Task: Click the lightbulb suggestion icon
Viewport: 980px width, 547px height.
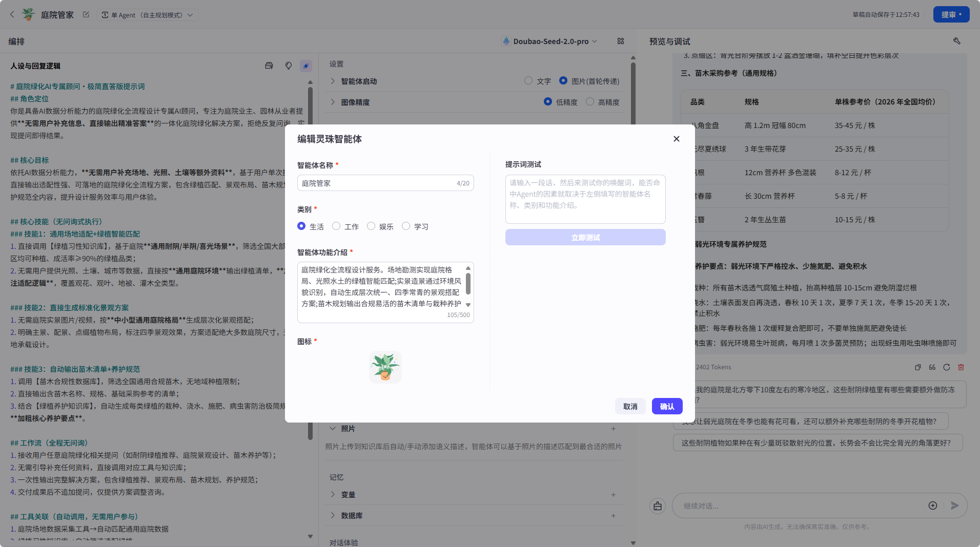Action: click(x=289, y=66)
